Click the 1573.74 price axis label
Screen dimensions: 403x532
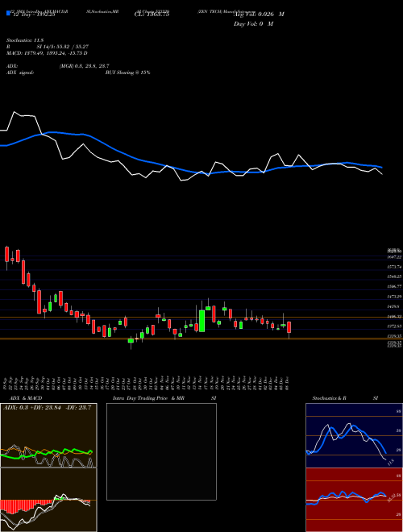click(395, 267)
